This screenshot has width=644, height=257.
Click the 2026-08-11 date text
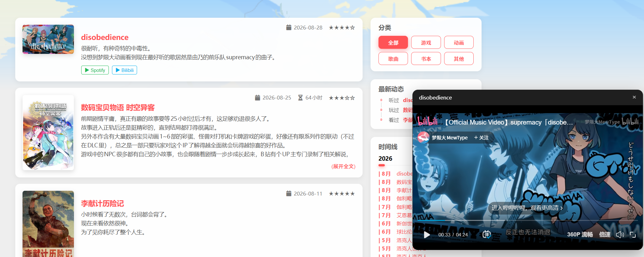308,193
